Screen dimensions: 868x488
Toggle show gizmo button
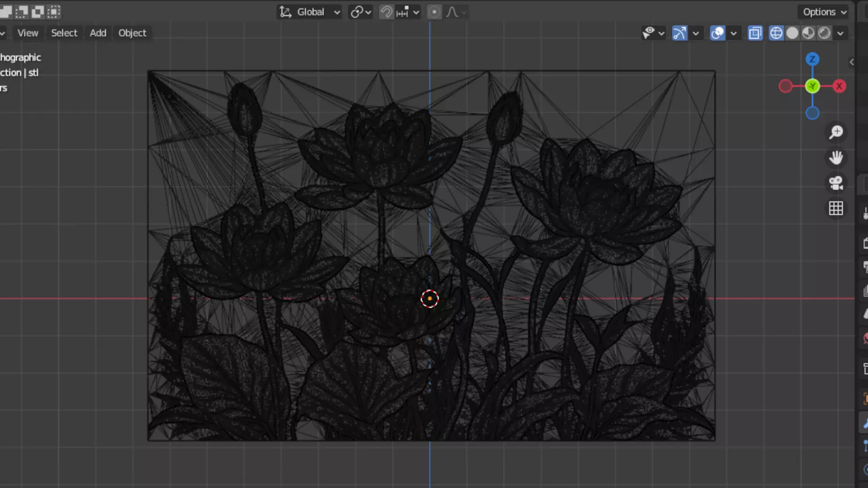pyautogui.click(x=679, y=33)
